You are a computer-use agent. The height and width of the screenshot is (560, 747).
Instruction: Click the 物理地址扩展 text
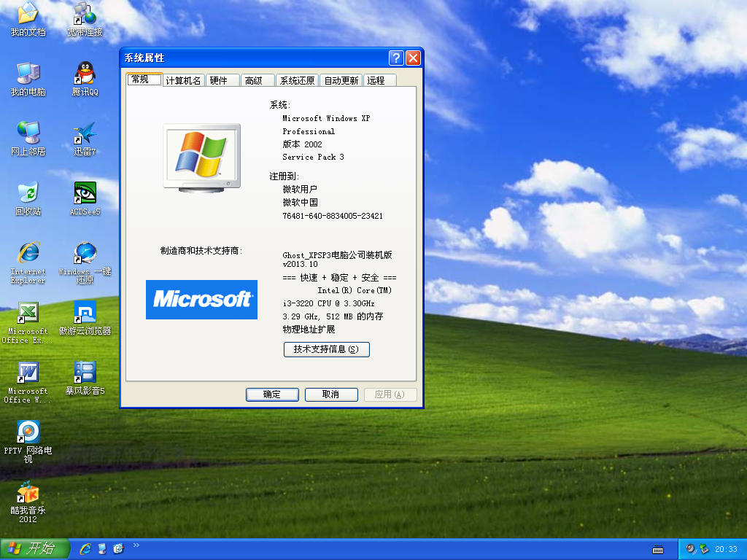pos(309,329)
